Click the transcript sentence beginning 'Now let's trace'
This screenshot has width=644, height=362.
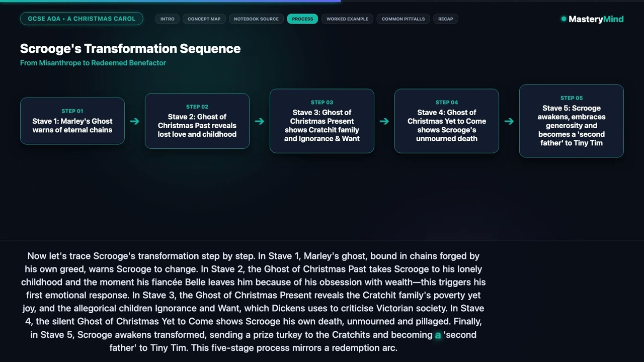141,256
